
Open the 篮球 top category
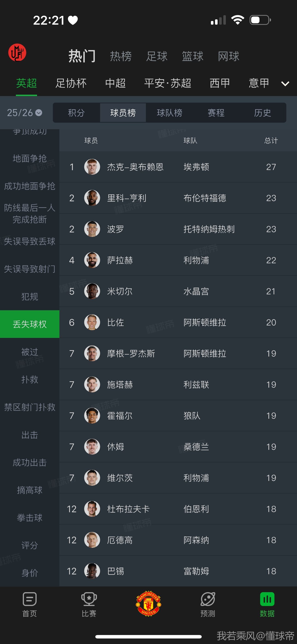click(192, 56)
